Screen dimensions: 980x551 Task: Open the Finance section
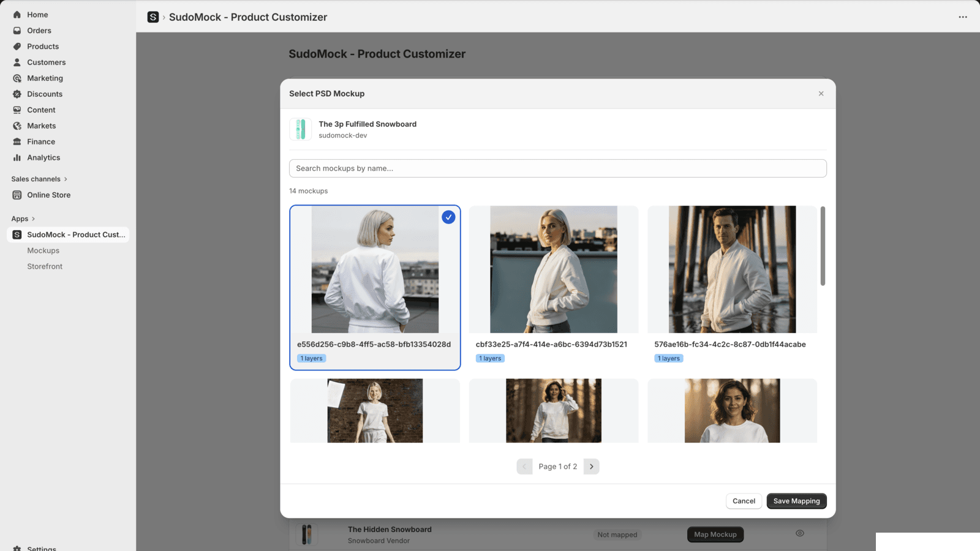[41, 141]
